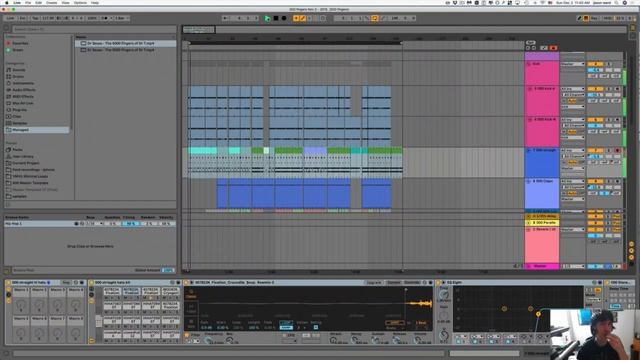The image size is (640, 360).
Task: Fold the 7 000 straight track
Action: [529, 151]
